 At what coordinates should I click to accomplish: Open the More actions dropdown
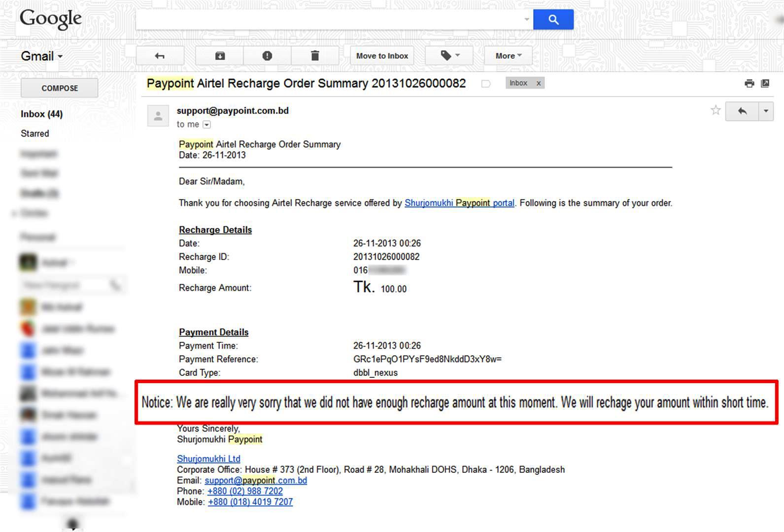[509, 56]
